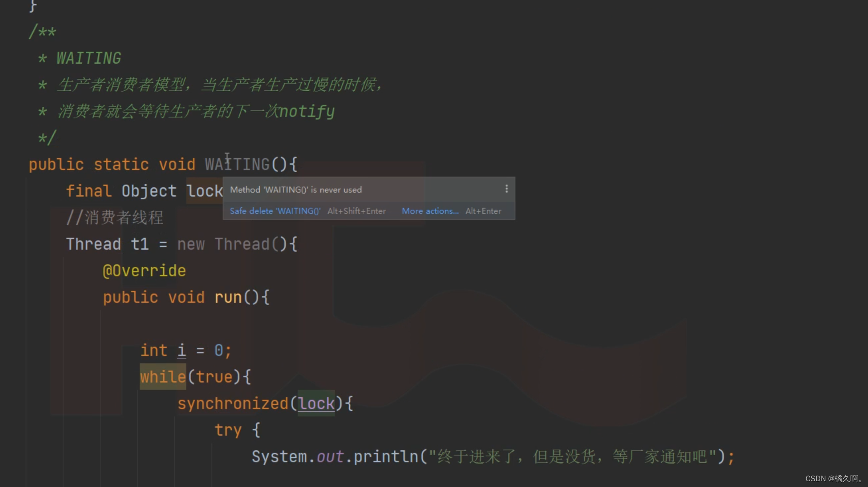868x487 pixels.
Task: Click the highlighted while keyword
Action: point(163,377)
